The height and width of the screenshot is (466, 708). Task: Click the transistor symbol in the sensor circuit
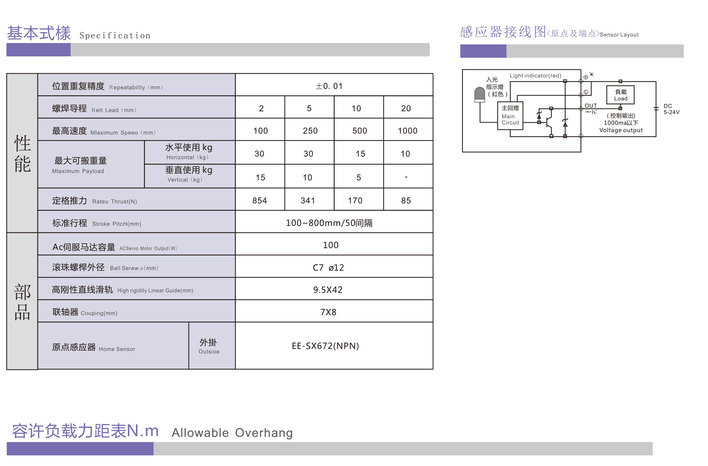click(x=549, y=121)
